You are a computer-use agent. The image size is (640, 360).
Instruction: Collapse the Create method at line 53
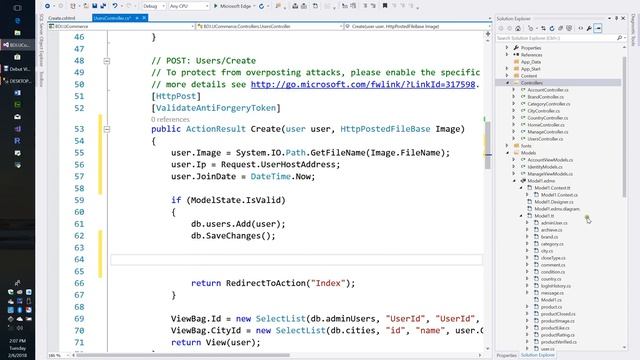tap(107, 129)
